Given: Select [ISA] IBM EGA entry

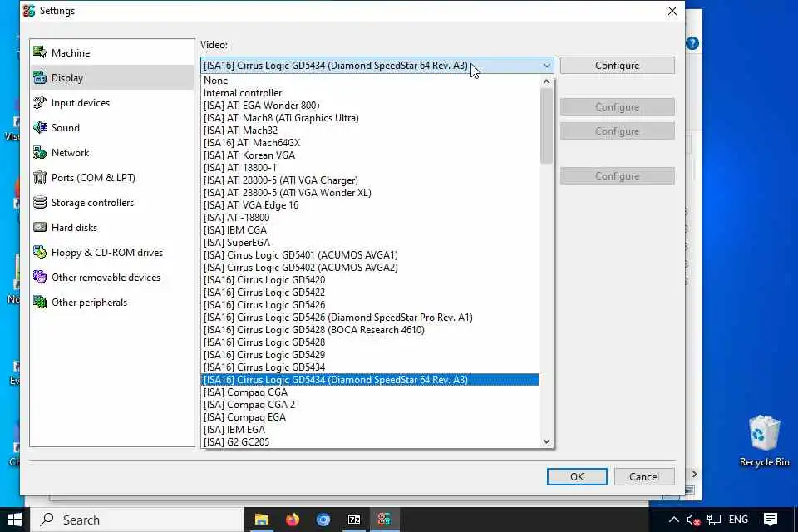Looking at the screenshot, I should 370,430.
